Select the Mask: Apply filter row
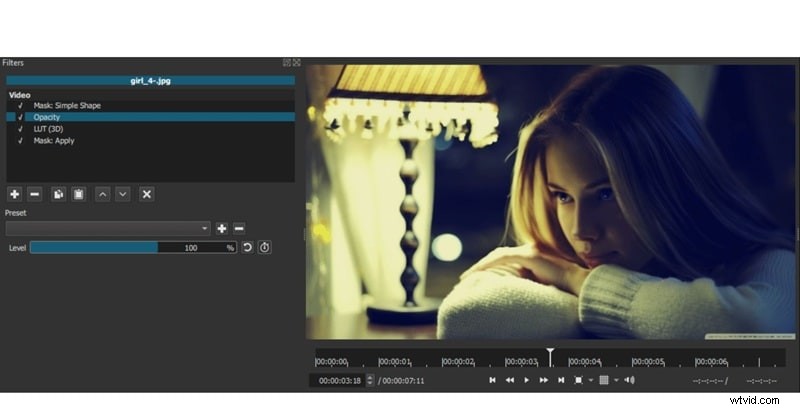Screen dimensions: 800x410 point(151,141)
